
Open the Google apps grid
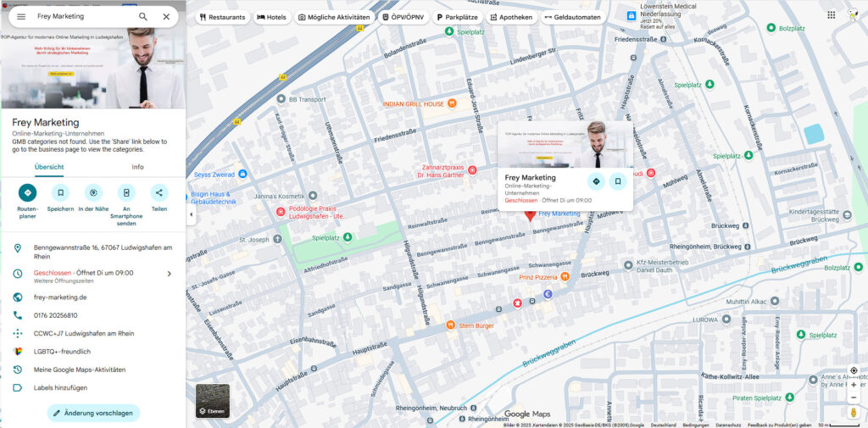[x=831, y=15]
